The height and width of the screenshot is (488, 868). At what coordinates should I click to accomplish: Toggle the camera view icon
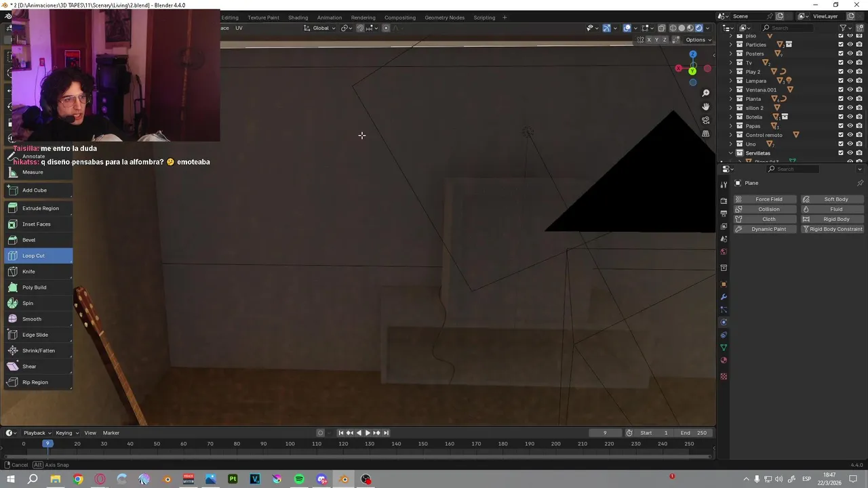pos(706,120)
